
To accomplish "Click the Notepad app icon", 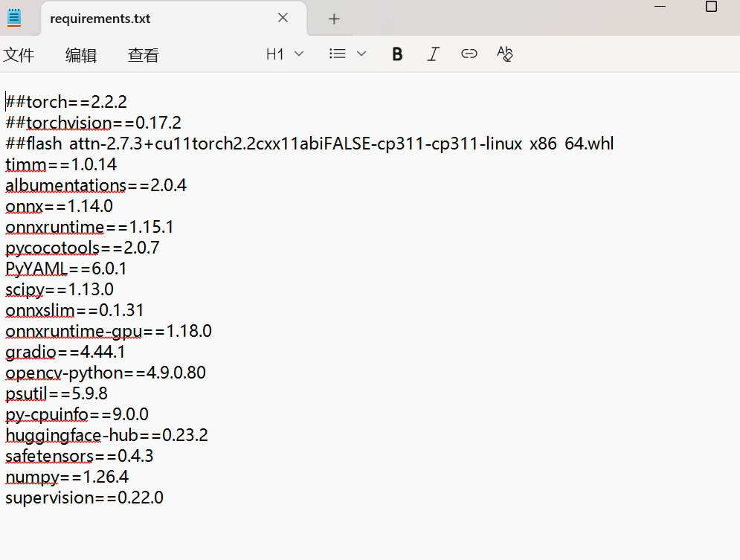I will tap(14, 18).
